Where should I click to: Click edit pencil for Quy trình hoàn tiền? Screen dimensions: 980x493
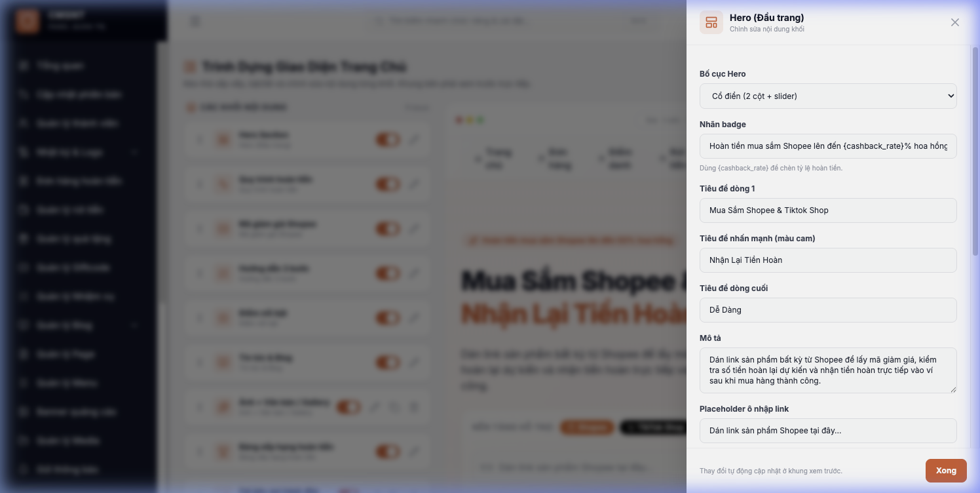(x=414, y=184)
